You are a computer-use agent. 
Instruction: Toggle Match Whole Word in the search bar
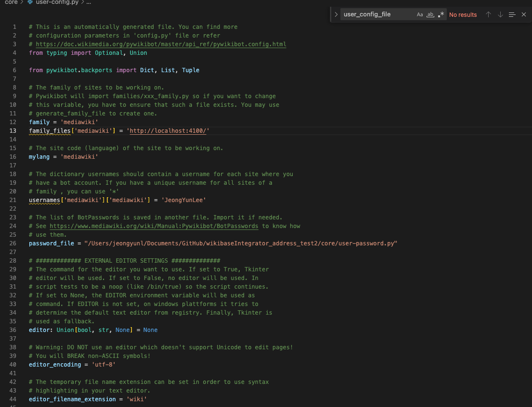point(430,14)
